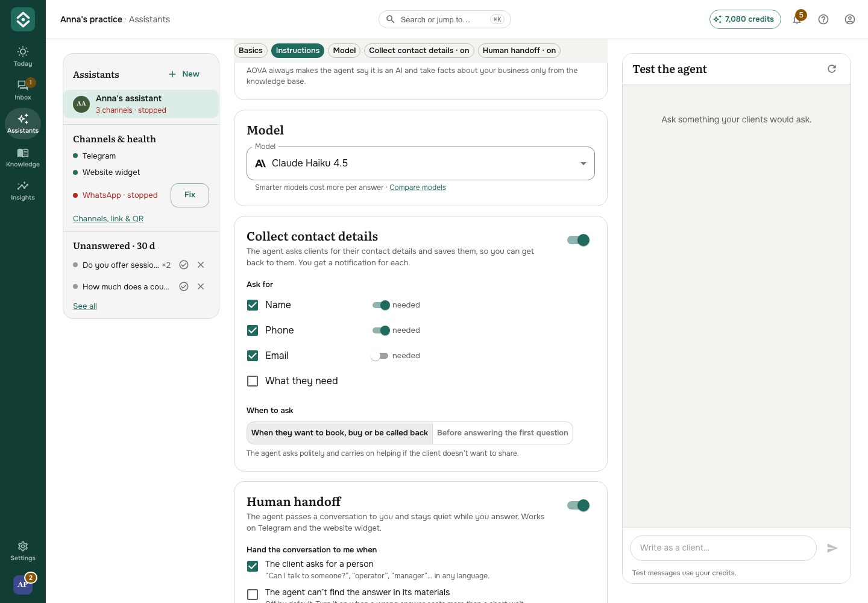
Task: Dismiss the 'How much does a cou...' question
Action: 201,286
